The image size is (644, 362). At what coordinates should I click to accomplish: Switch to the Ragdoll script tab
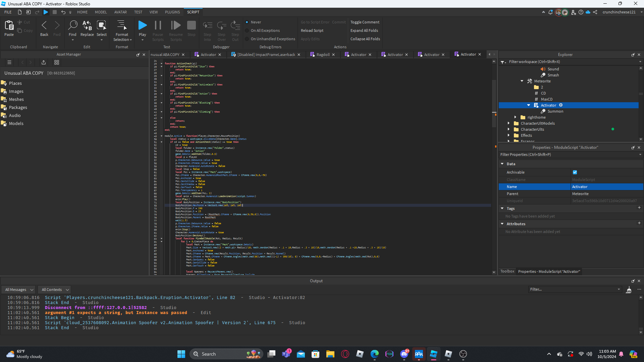(x=323, y=55)
